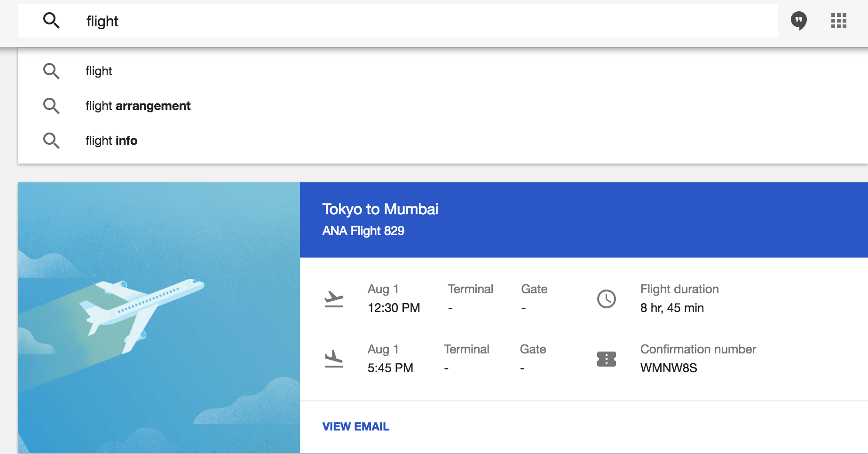Click the departure takeoff plane icon
Image resolution: width=868 pixels, height=454 pixels.
[x=334, y=299]
